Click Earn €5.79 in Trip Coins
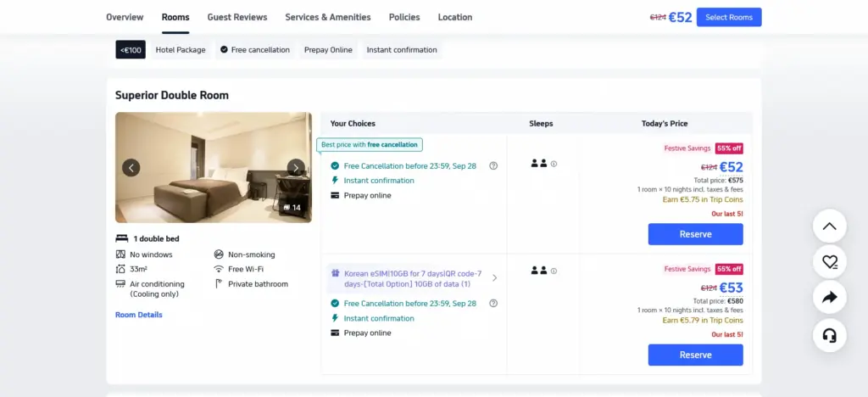Image resolution: width=868 pixels, height=397 pixels. coord(703,320)
